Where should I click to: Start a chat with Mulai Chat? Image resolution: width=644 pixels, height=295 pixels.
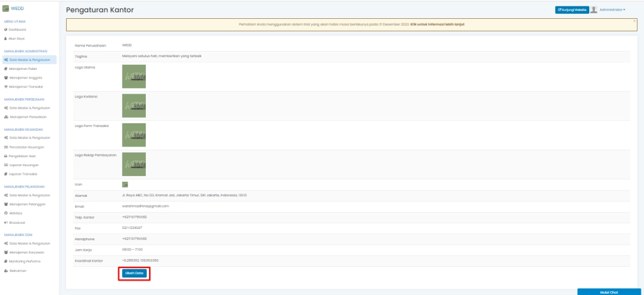pyautogui.click(x=609, y=292)
